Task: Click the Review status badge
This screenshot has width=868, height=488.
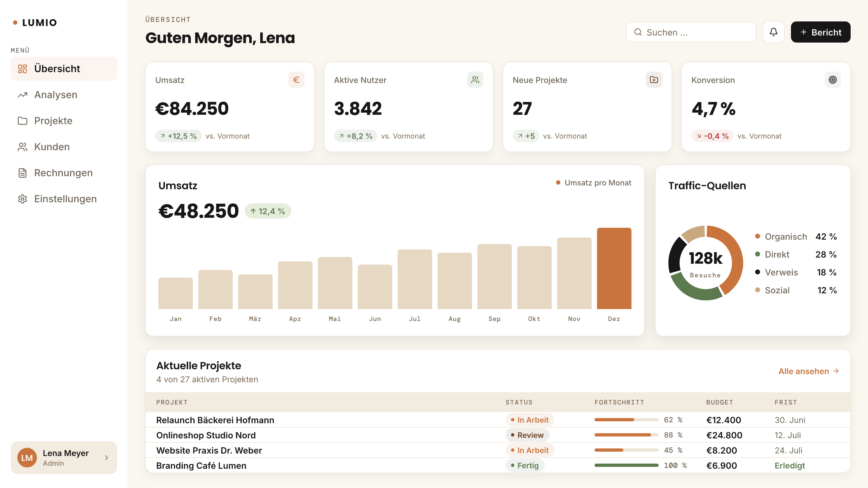Action: click(527, 435)
